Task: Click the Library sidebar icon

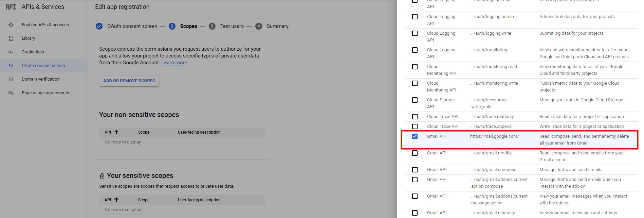Action: (x=11, y=38)
